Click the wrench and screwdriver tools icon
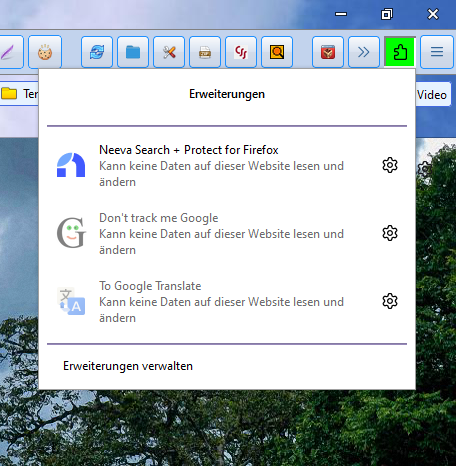This screenshot has height=466, width=456. (x=169, y=52)
